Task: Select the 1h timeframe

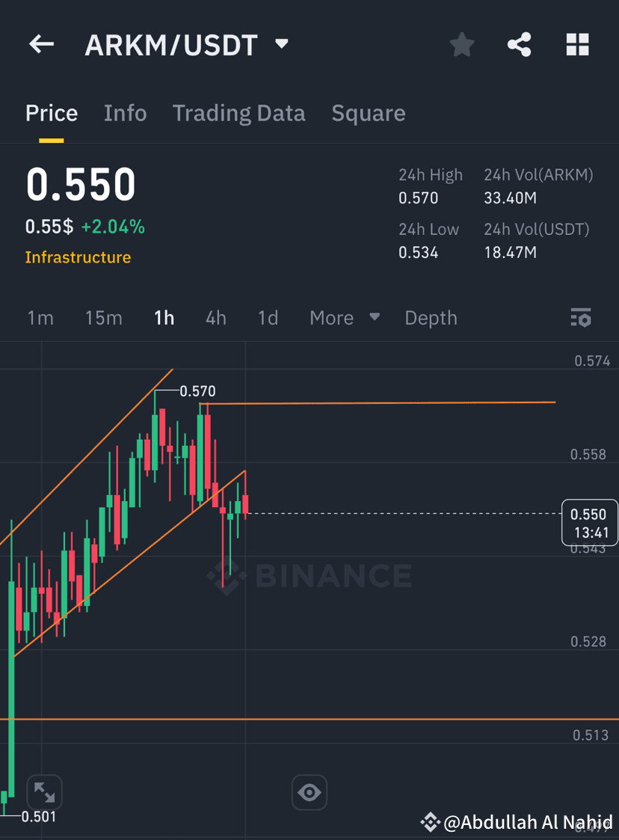Action: coord(164,318)
